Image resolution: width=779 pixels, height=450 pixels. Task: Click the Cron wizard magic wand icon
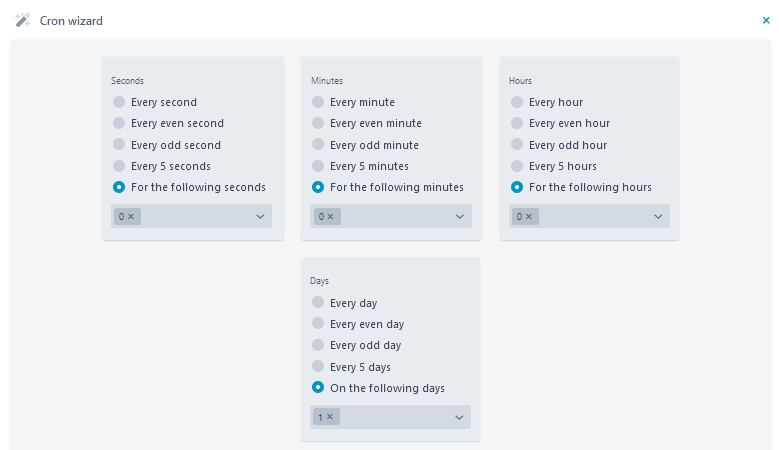22,20
